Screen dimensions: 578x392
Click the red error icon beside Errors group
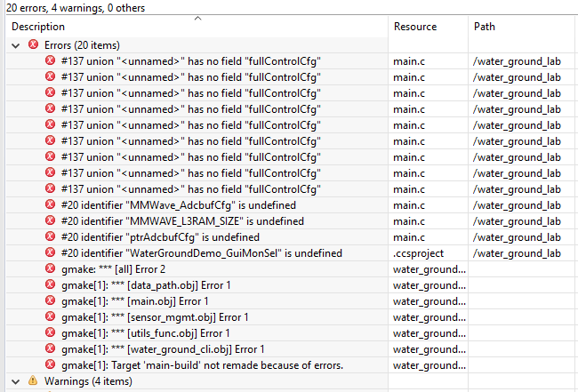coord(34,45)
